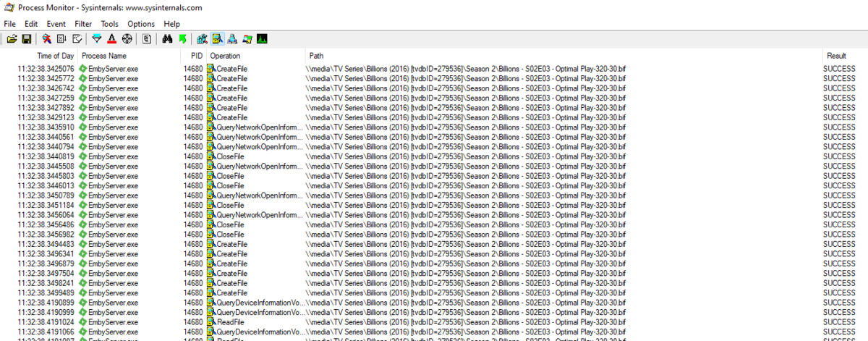Click the CloseFile operation at 11:32:38.3451184

[230, 206]
